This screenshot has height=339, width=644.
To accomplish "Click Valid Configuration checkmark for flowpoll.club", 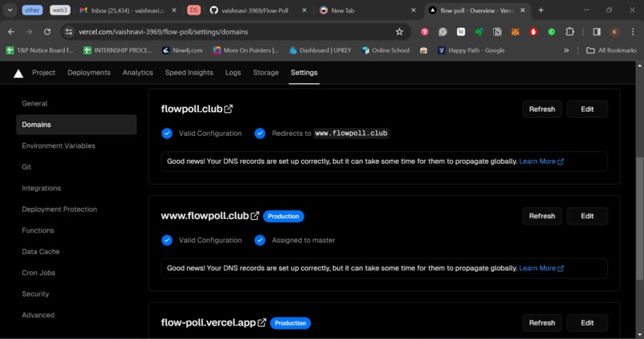I will click(167, 134).
